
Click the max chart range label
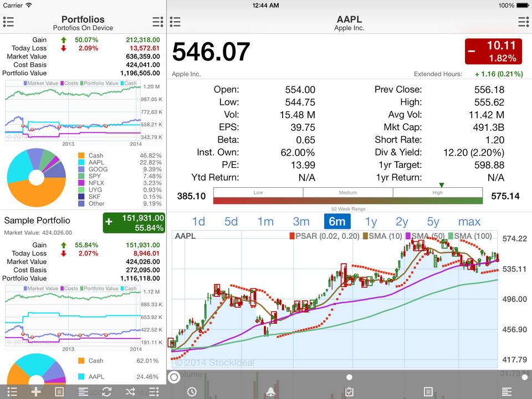(x=469, y=221)
